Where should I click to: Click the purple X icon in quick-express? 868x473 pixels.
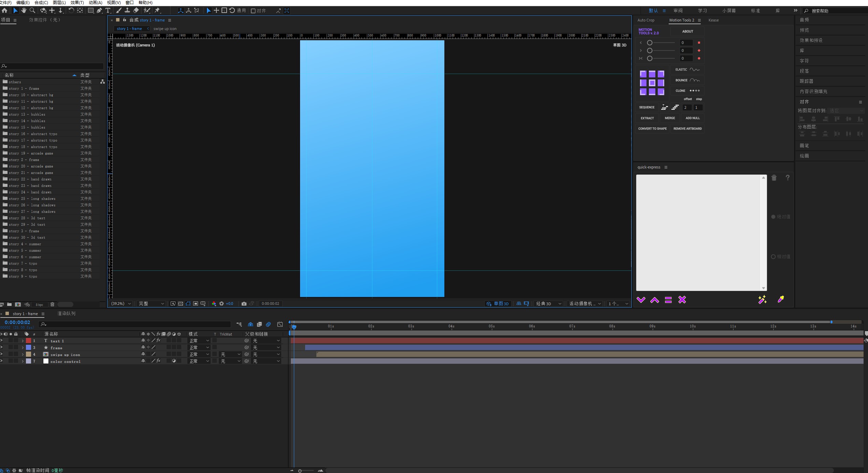pos(682,300)
